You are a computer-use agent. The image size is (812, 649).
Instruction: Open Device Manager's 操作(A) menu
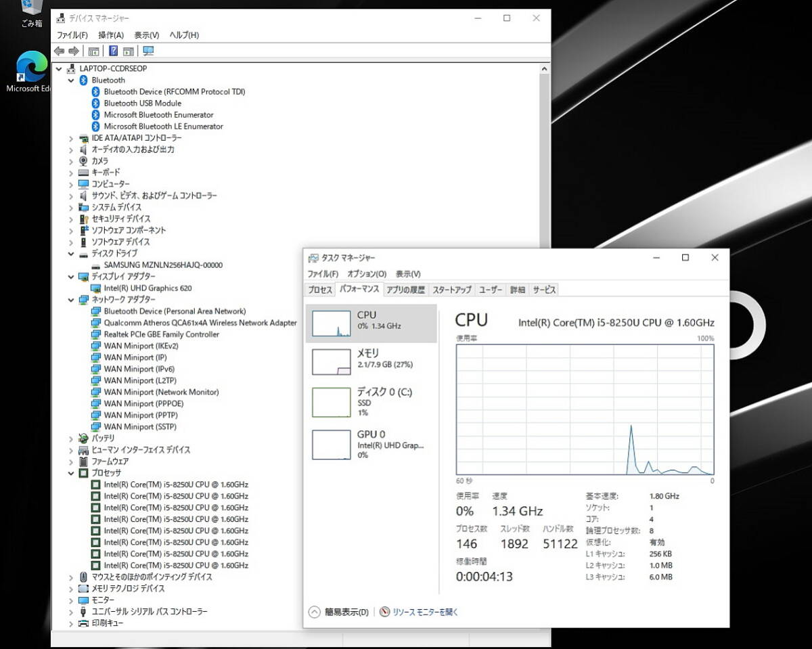coord(111,35)
